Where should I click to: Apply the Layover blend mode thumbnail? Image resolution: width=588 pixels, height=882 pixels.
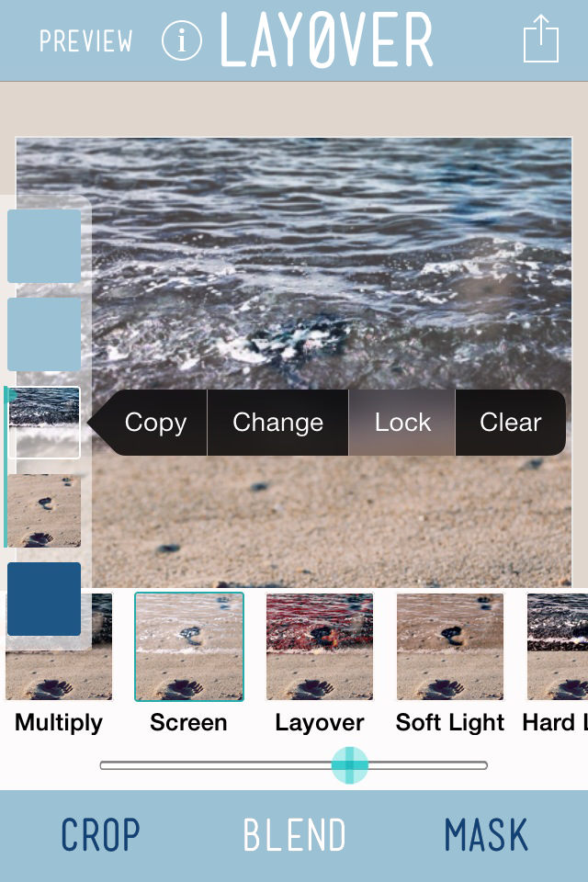pyautogui.click(x=320, y=647)
